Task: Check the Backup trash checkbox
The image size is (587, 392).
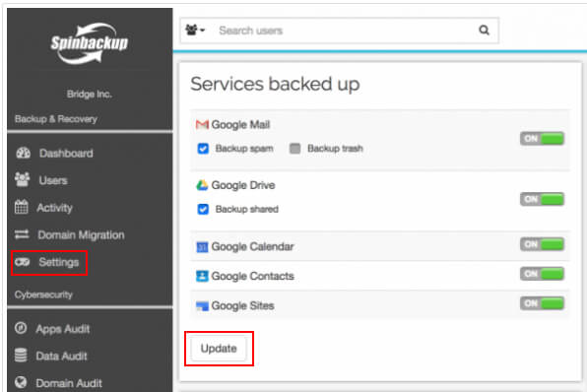Action: click(x=295, y=149)
